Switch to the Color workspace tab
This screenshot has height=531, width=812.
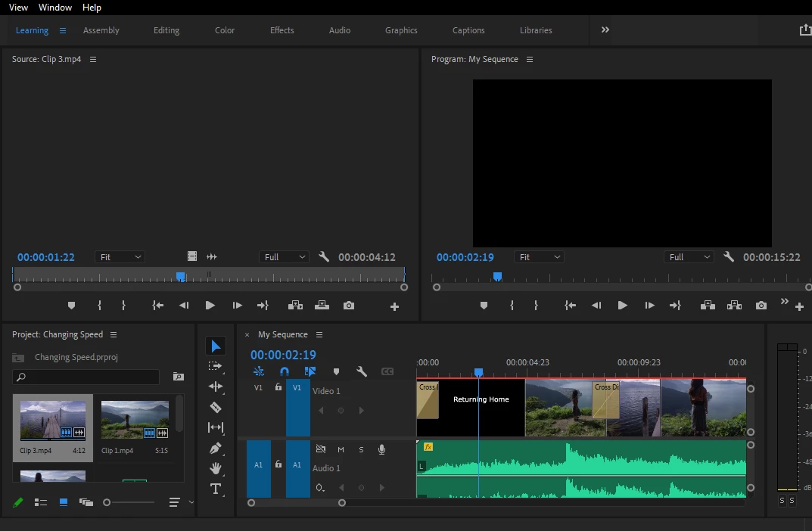coord(225,30)
